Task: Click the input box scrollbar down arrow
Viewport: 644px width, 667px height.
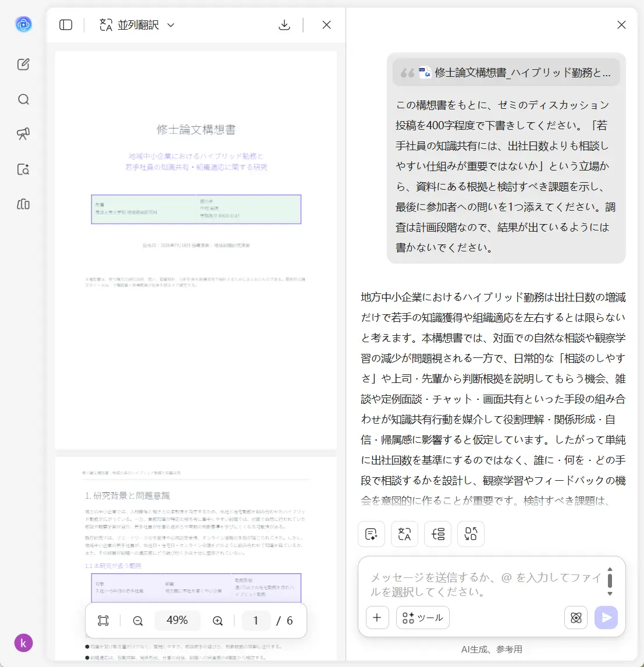Action: coord(610,594)
